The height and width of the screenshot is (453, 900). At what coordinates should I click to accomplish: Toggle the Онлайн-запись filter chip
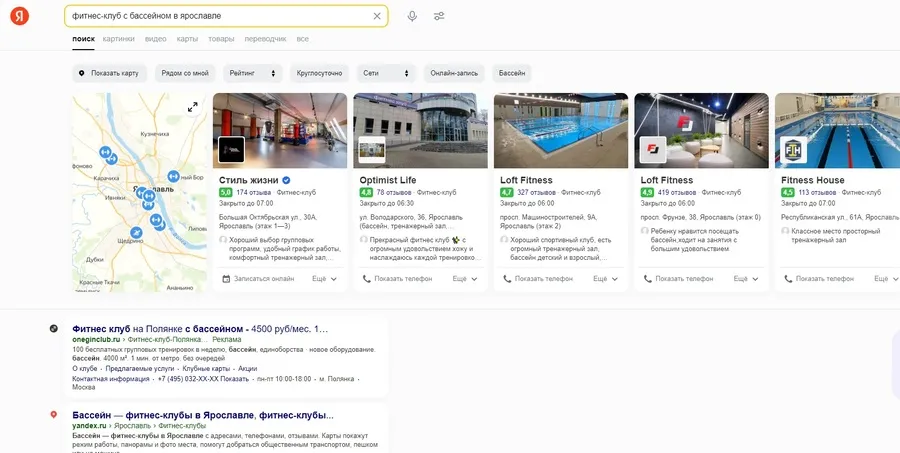coord(455,73)
